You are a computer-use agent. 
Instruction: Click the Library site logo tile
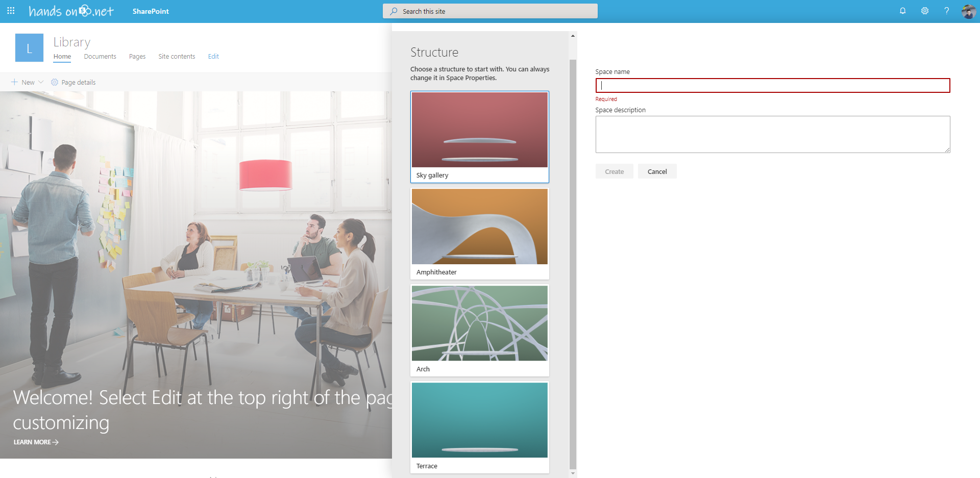(x=29, y=47)
